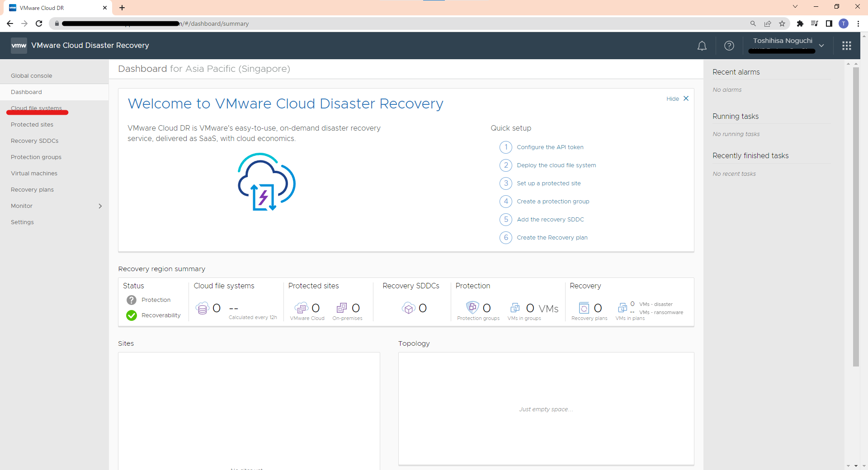
Task: Click the VMs in groups icon
Action: pos(515,308)
